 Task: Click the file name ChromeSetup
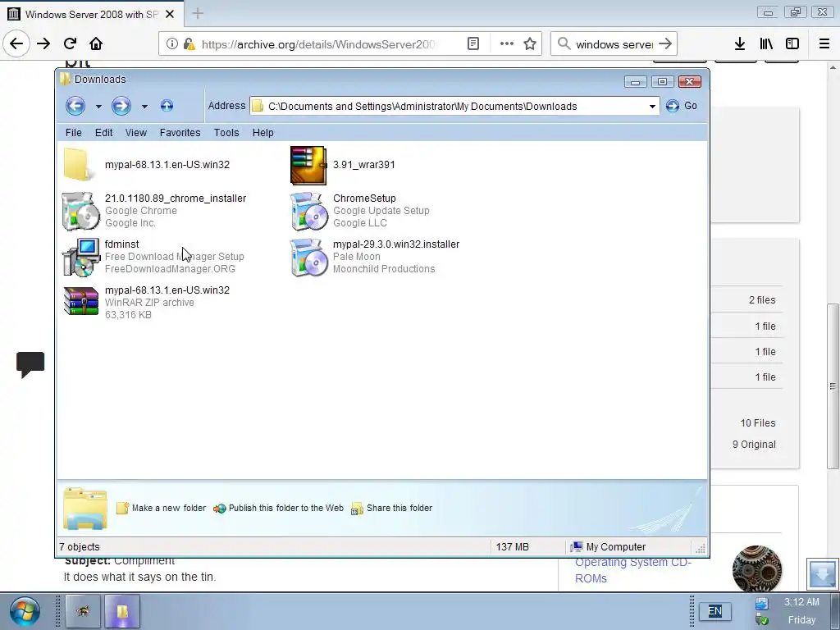(364, 199)
